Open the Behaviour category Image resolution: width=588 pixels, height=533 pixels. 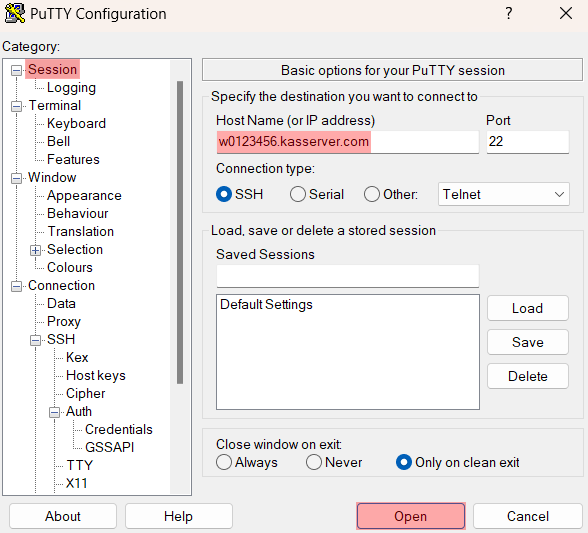point(78,213)
